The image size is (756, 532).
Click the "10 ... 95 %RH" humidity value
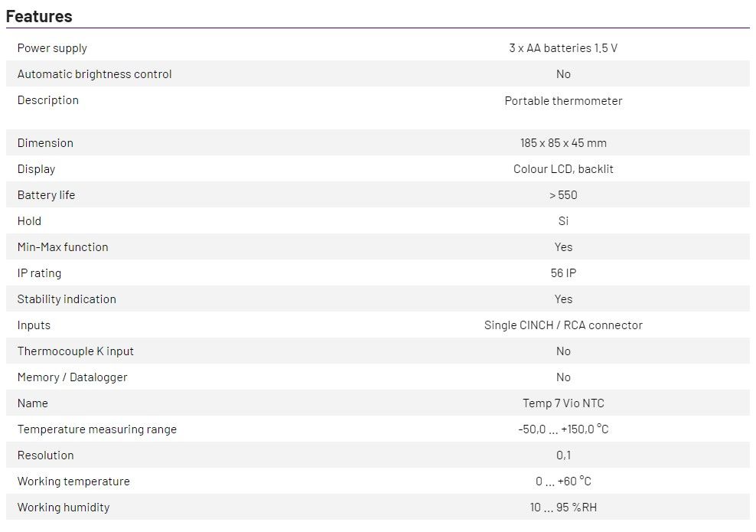click(563, 508)
